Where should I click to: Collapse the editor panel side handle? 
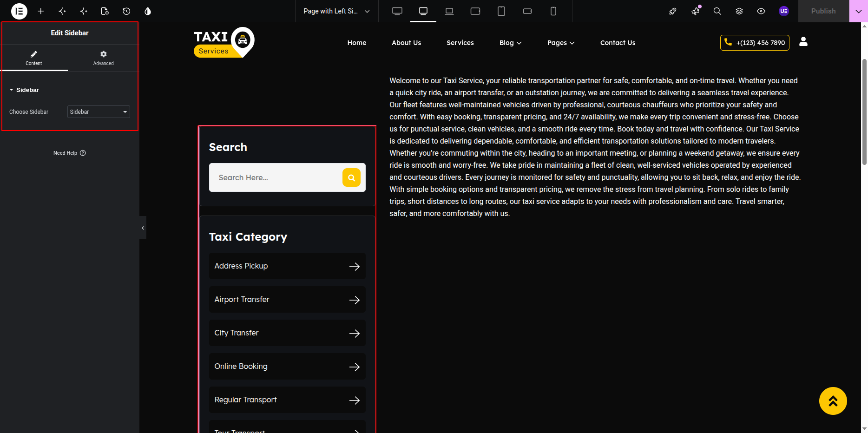[143, 228]
